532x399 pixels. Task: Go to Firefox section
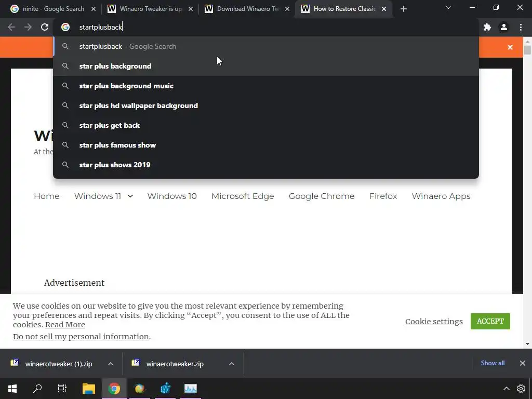[x=383, y=196]
